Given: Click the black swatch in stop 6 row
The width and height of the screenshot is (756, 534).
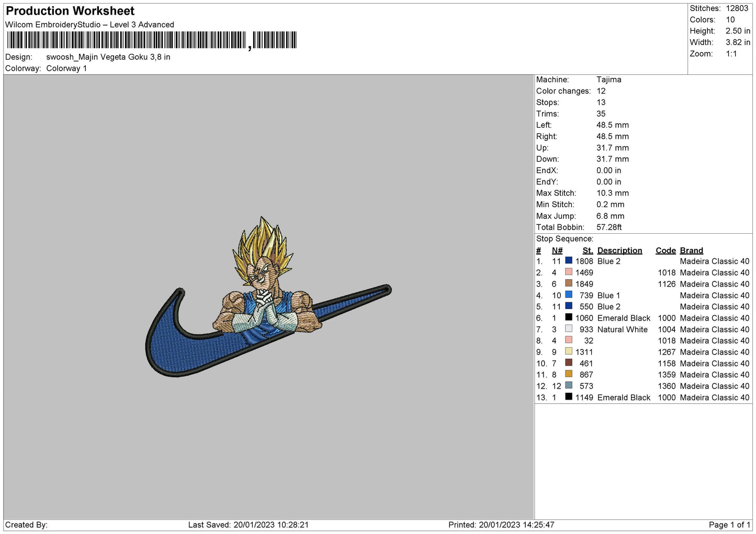Looking at the screenshot, I should click(x=568, y=317).
